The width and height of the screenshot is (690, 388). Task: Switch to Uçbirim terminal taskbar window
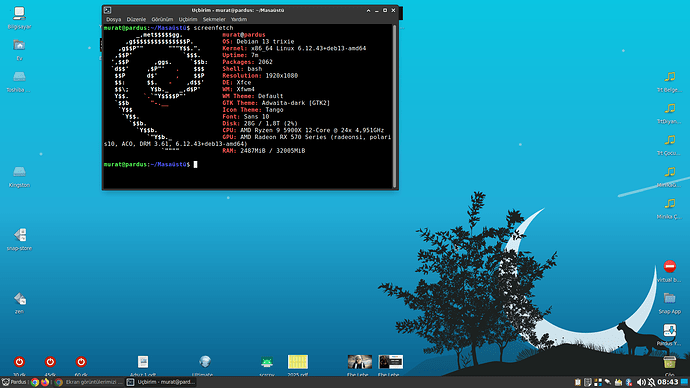pyautogui.click(x=161, y=382)
